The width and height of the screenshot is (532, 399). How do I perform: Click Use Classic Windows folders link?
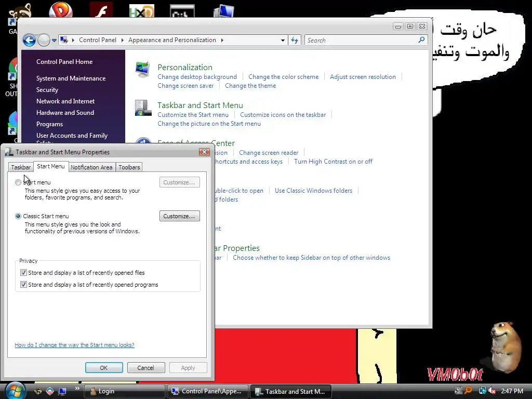pos(313,191)
